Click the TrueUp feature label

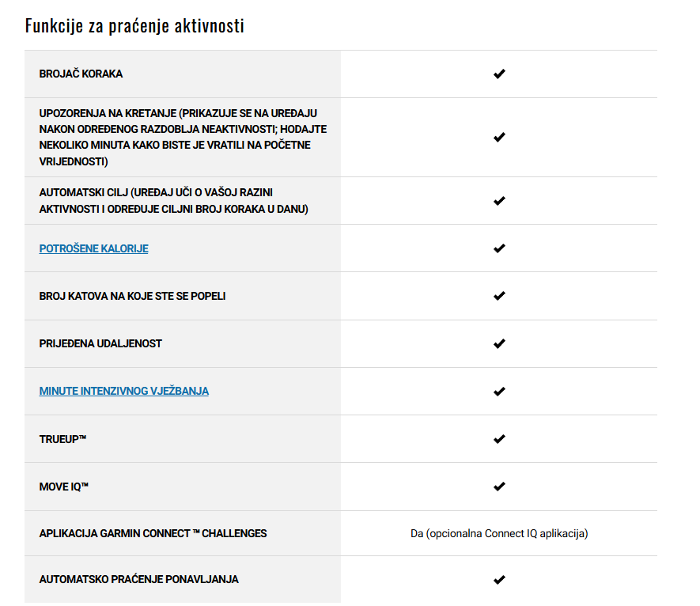click(x=62, y=439)
